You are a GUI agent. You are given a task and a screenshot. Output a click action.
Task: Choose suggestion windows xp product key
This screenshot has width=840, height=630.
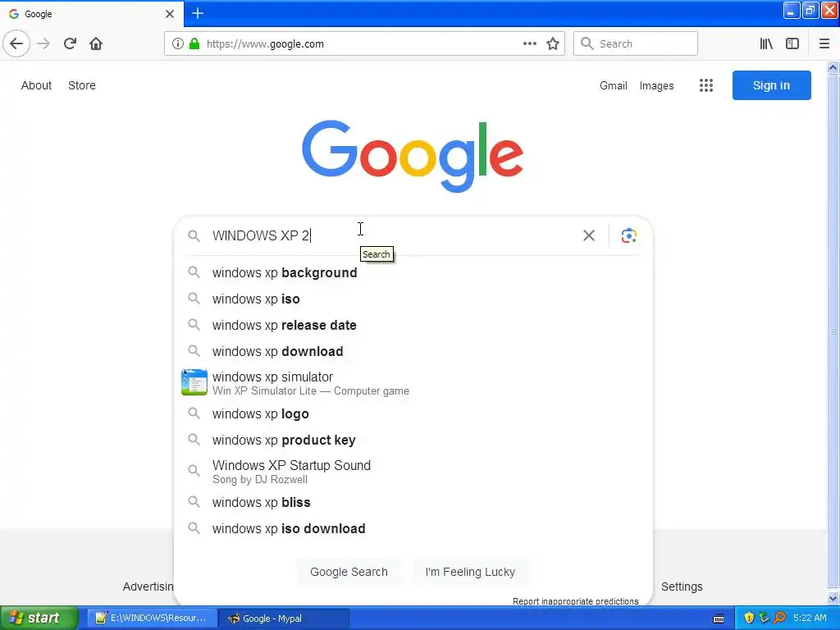point(413,440)
